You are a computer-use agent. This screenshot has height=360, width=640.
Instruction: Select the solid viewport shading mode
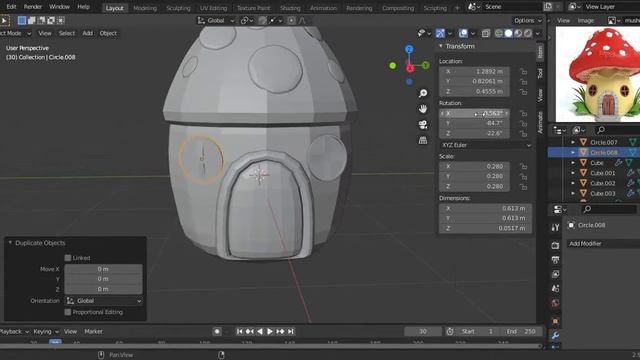click(508, 33)
